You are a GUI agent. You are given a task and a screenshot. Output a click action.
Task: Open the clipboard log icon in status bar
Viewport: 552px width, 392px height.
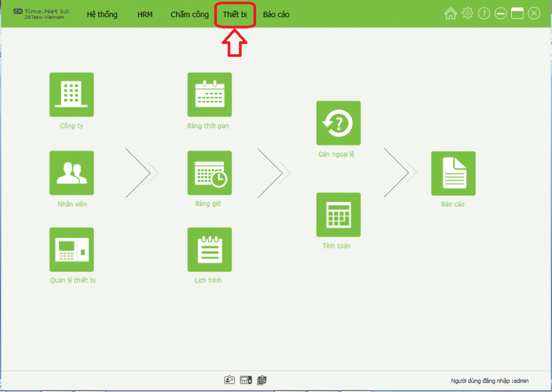click(261, 380)
